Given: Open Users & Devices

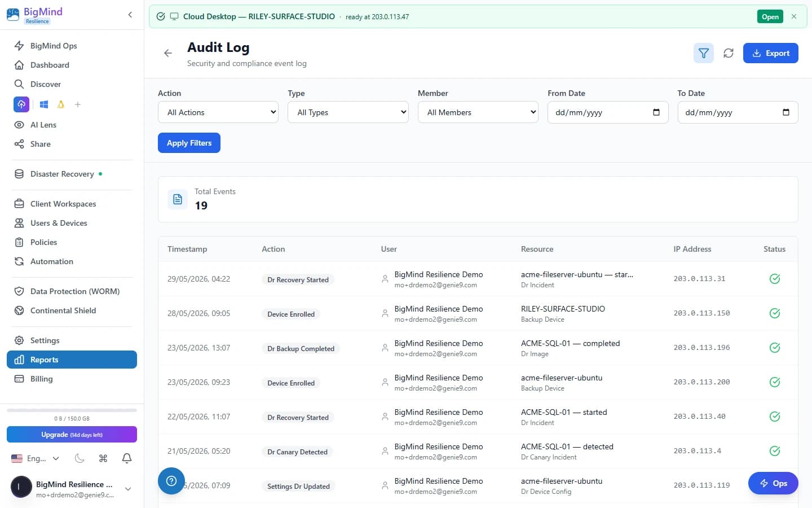Looking at the screenshot, I should coord(72,223).
